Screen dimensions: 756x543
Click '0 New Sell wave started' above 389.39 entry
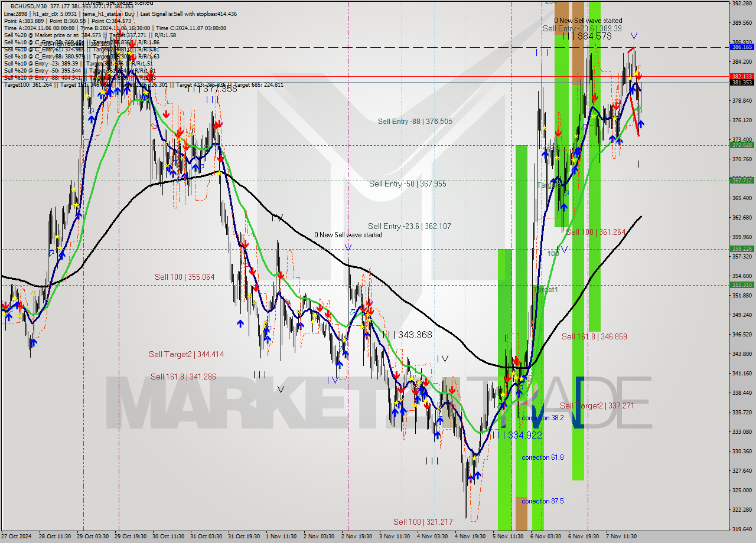(x=588, y=21)
